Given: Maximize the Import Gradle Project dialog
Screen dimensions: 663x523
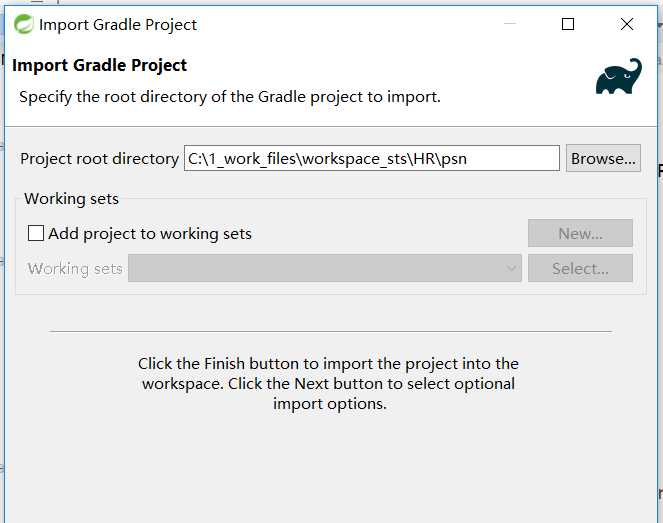Looking at the screenshot, I should pyautogui.click(x=568, y=24).
